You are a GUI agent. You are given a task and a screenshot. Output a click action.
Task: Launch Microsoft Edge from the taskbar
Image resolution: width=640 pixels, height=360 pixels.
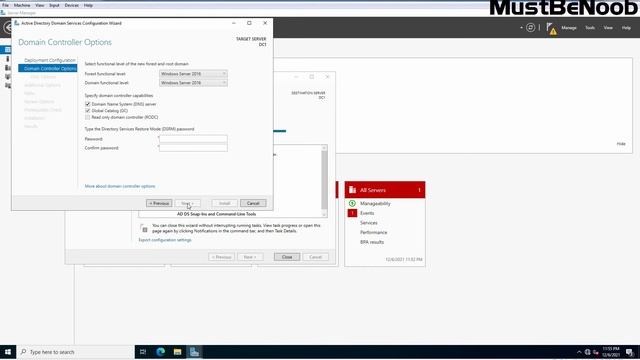160,352
